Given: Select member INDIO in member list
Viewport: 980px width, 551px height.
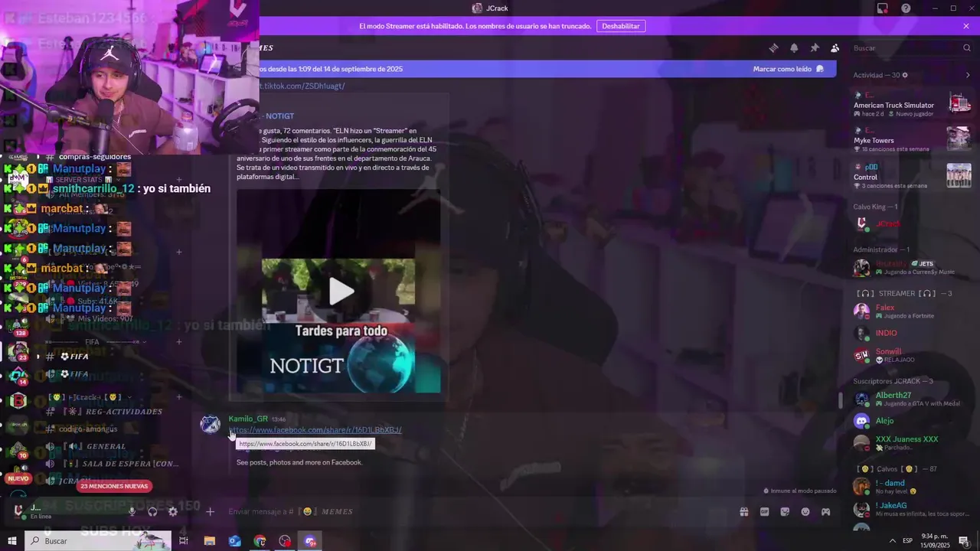Looking at the screenshot, I should (913, 333).
